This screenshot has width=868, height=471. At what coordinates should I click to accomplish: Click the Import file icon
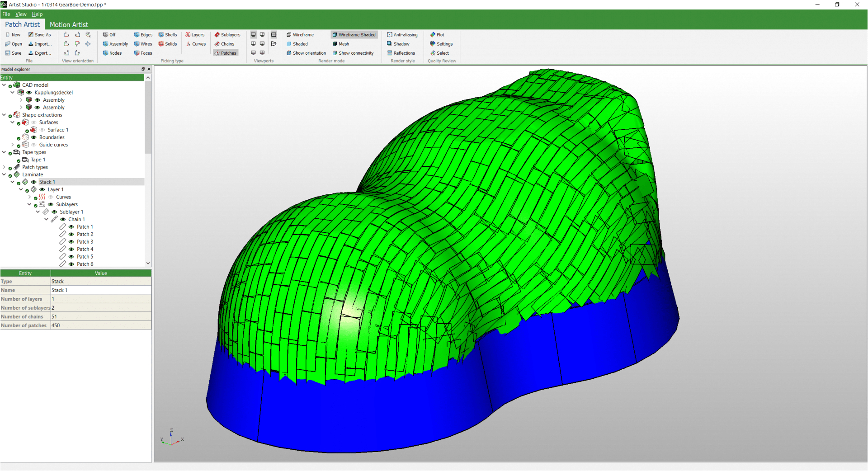click(x=31, y=44)
